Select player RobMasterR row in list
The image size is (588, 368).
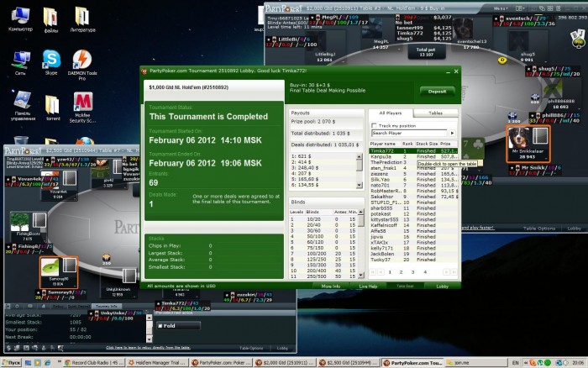(413, 191)
